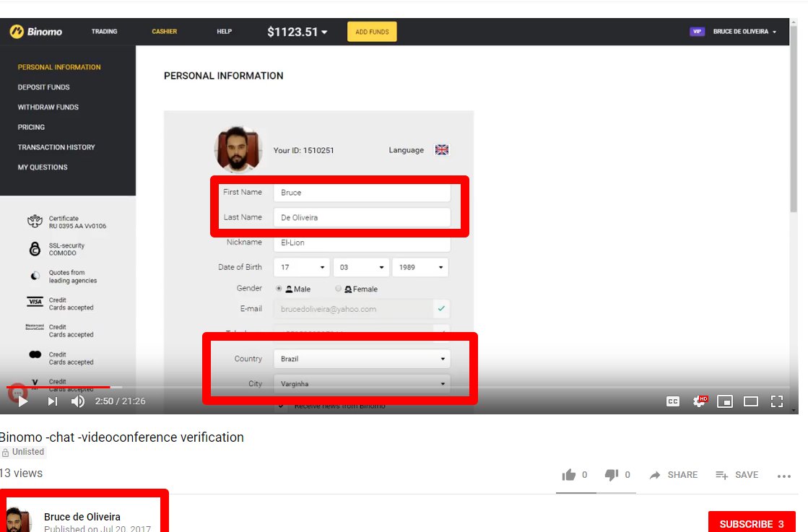
Task: Enter fullscreen mode
Action: (x=777, y=401)
